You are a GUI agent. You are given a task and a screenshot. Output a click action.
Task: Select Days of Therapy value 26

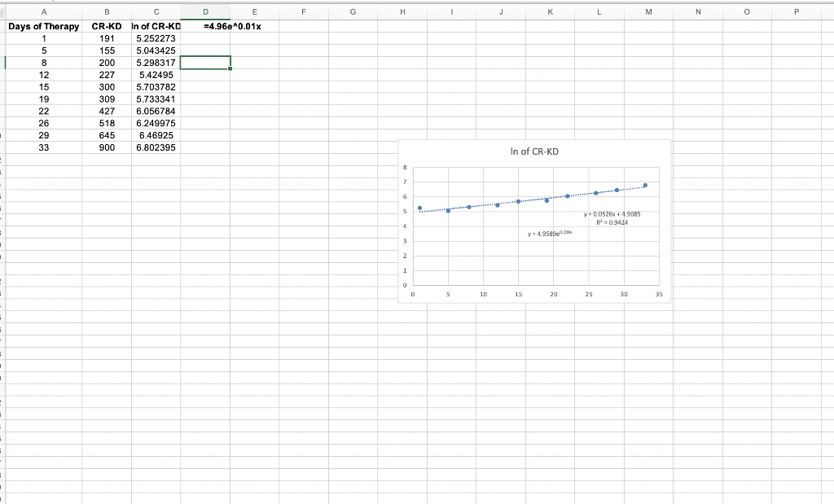pyautogui.click(x=44, y=123)
